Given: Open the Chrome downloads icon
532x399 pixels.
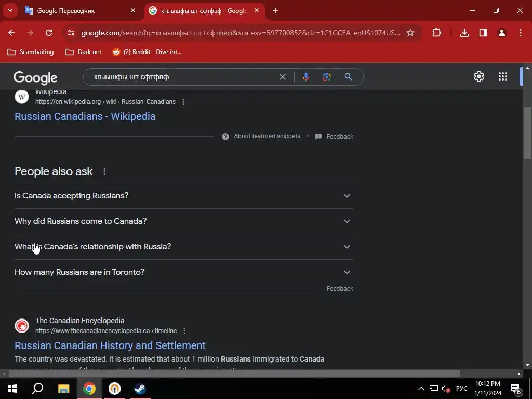Looking at the screenshot, I should pyautogui.click(x=464, y=33).
